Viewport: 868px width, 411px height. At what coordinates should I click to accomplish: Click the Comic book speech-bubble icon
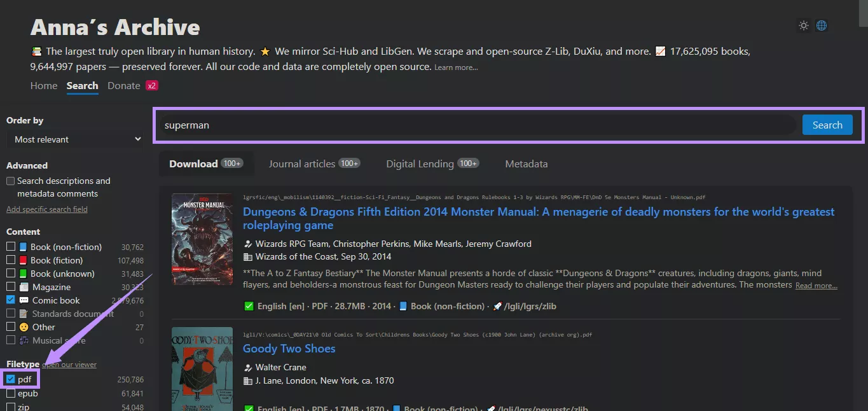(x=22, y=300)
